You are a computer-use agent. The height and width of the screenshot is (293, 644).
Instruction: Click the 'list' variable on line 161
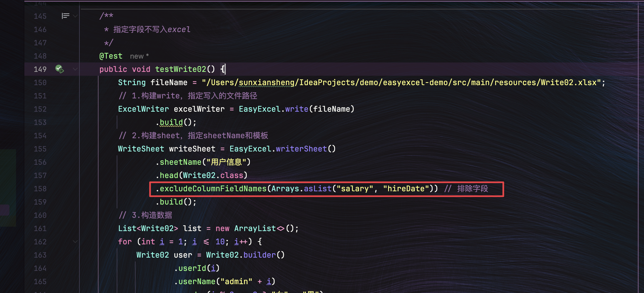[x=192, y=228]
